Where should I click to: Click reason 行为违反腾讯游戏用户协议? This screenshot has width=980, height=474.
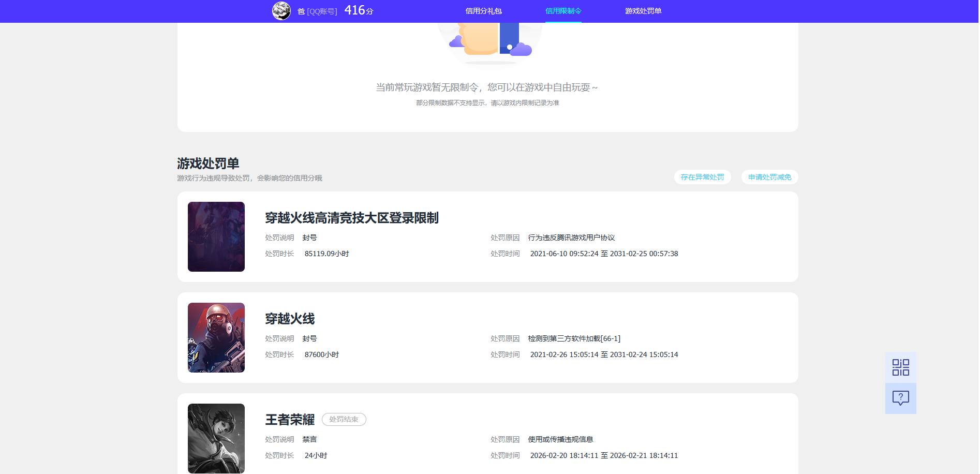(571, 238)
